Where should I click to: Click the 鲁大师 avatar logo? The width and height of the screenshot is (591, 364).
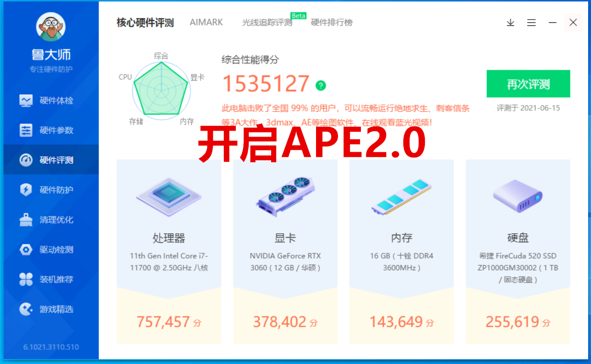[51, 27]
